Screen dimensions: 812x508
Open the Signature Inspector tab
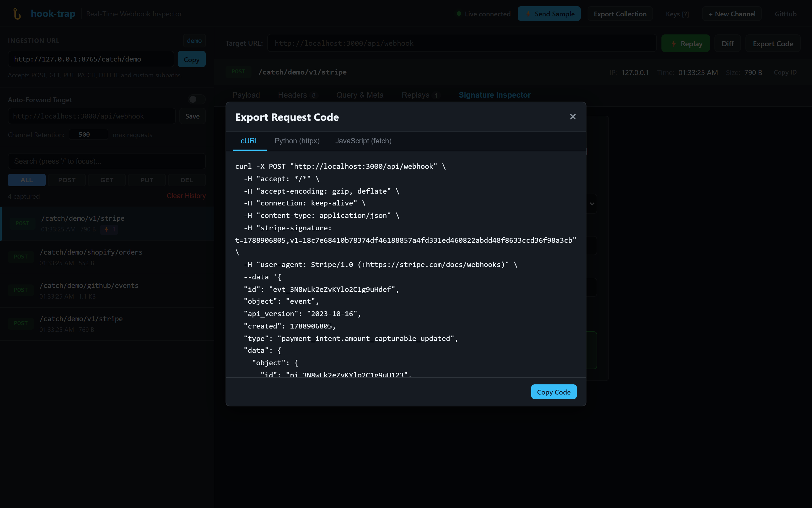pos(495,95)
